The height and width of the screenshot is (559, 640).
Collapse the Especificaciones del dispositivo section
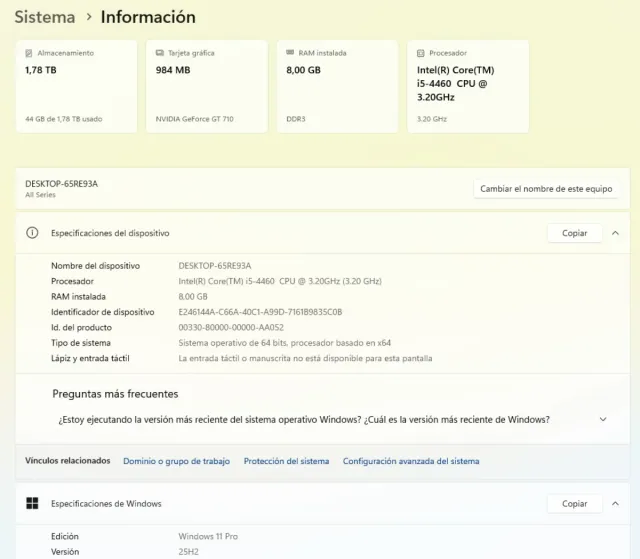pos(615,233)
